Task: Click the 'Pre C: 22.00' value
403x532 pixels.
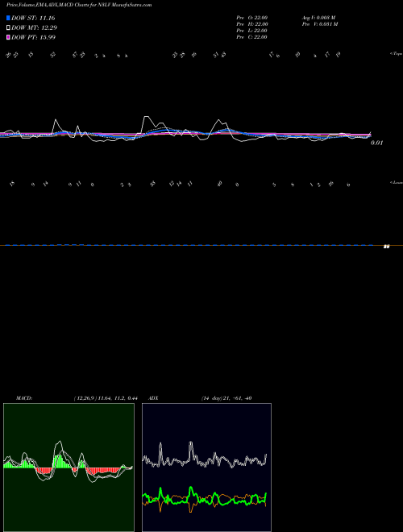Action: (x=252, y=37)
